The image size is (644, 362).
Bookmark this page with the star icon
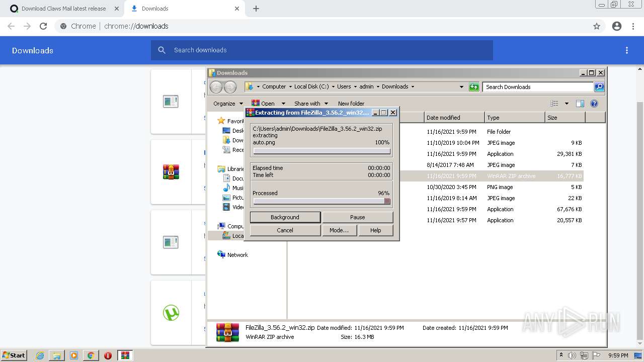coord(597,26)
